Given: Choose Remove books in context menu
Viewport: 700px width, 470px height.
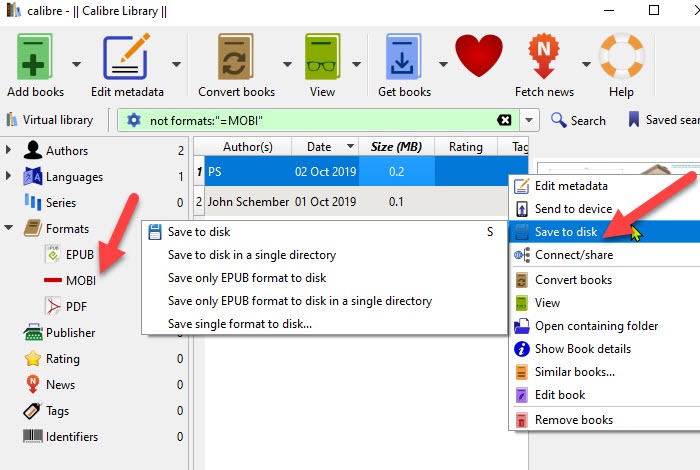Looking at the screenshot, I should (x=604, y=420).
